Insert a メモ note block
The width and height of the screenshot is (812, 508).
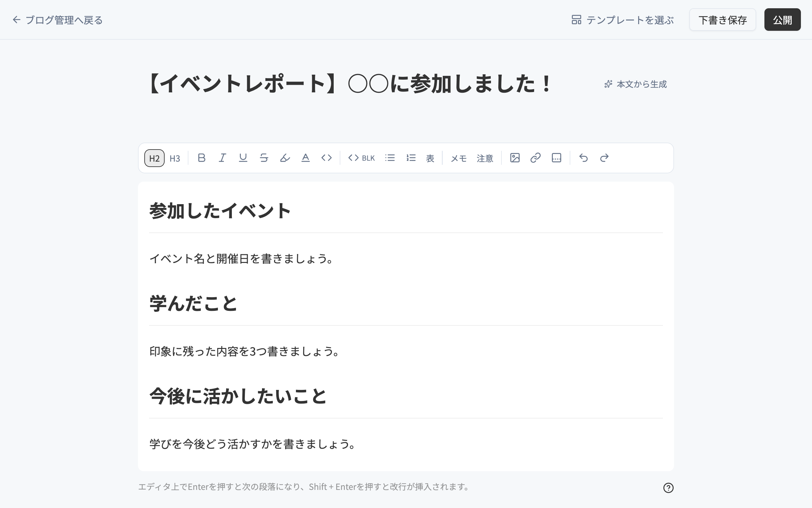(459, 158)
